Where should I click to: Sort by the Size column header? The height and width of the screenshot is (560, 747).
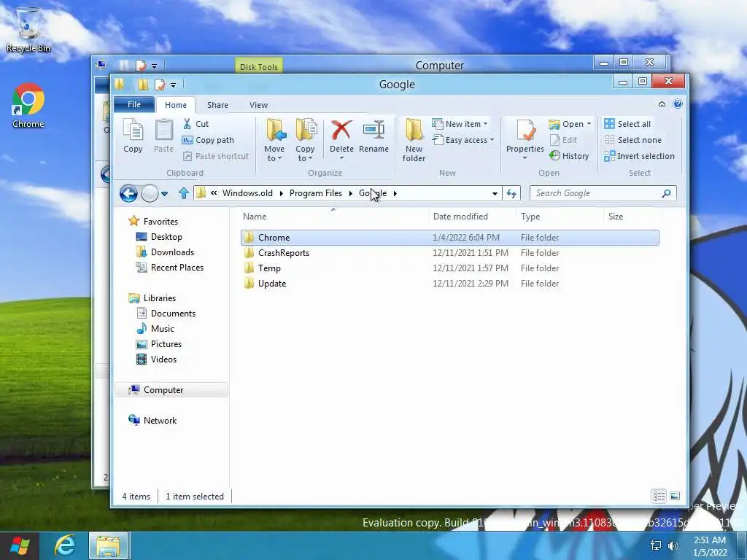(x=632, y=216)
